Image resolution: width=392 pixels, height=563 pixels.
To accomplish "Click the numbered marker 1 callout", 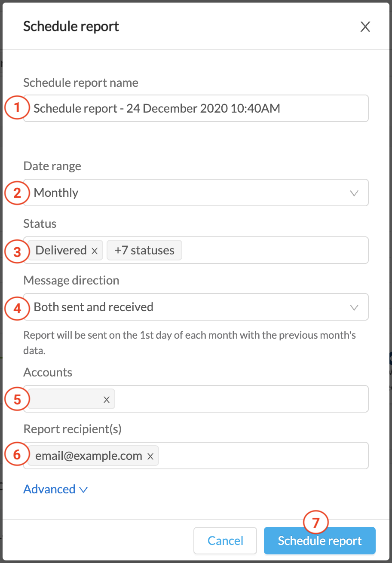I will [x=17, y=107].
